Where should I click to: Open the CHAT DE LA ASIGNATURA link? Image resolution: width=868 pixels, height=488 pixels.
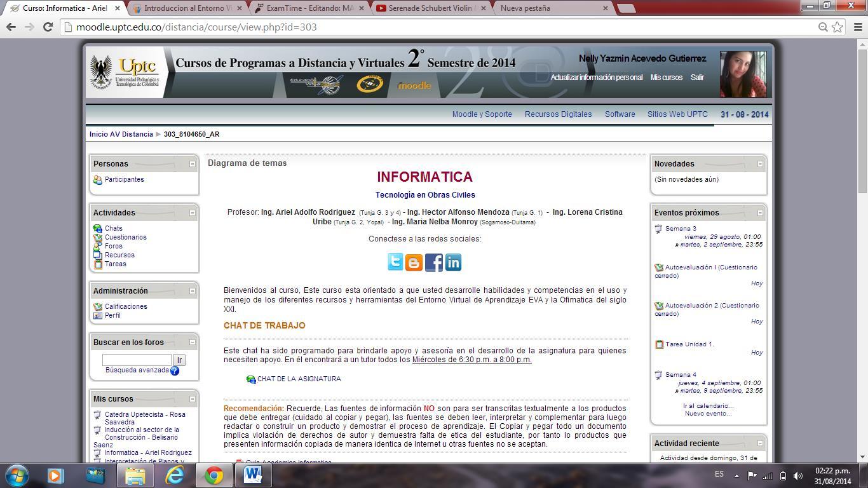click(x=299, y=379)
